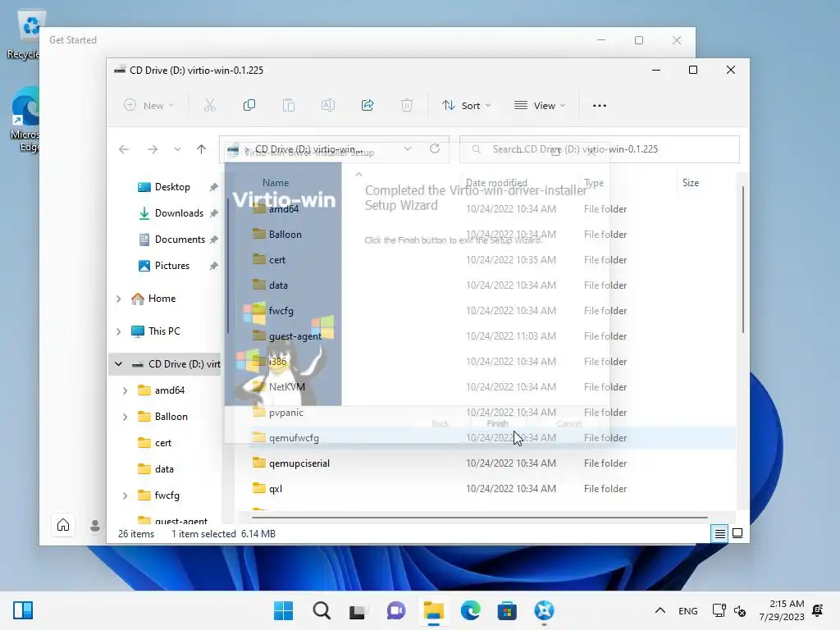Click the Copy icon in the toolbar
Viewport: 840px width, 630px height.
pyautogui.click(x=249, y=106)
